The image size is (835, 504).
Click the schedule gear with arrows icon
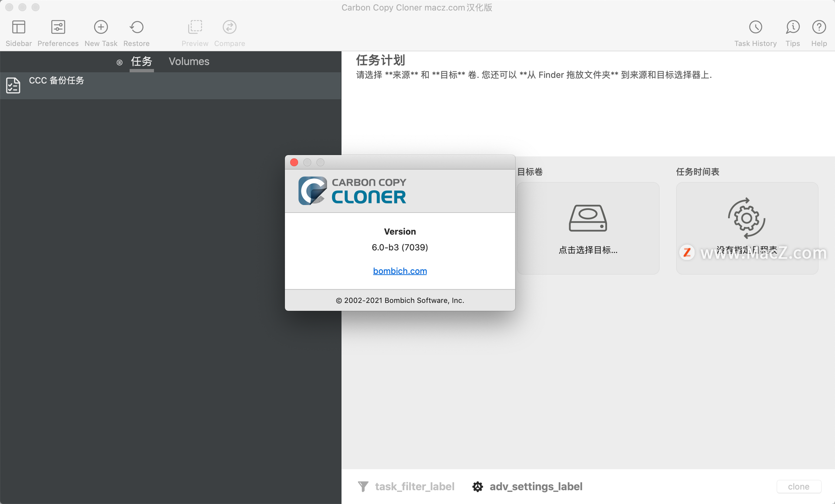tap(747, 218)
